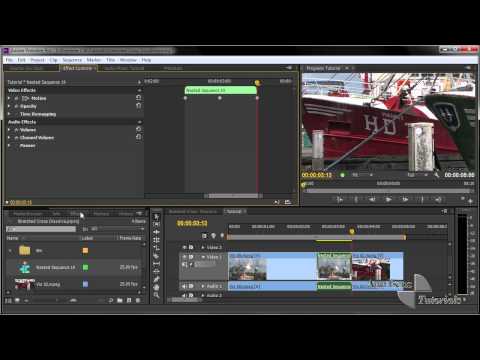Screen dimensions: 480x360
Task: Expand the Volume effect properties
Action: [x=9, y=130]
